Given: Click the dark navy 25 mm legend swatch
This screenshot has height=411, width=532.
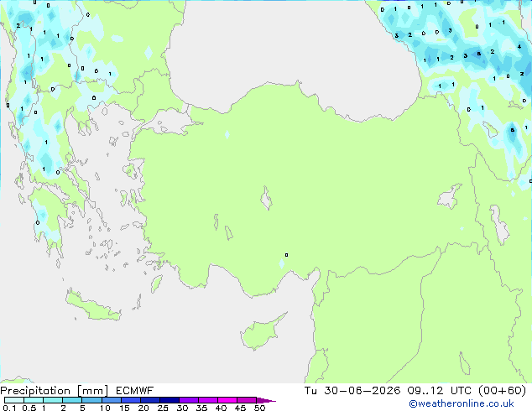Looking at the screenshot, I should point(170,400).
